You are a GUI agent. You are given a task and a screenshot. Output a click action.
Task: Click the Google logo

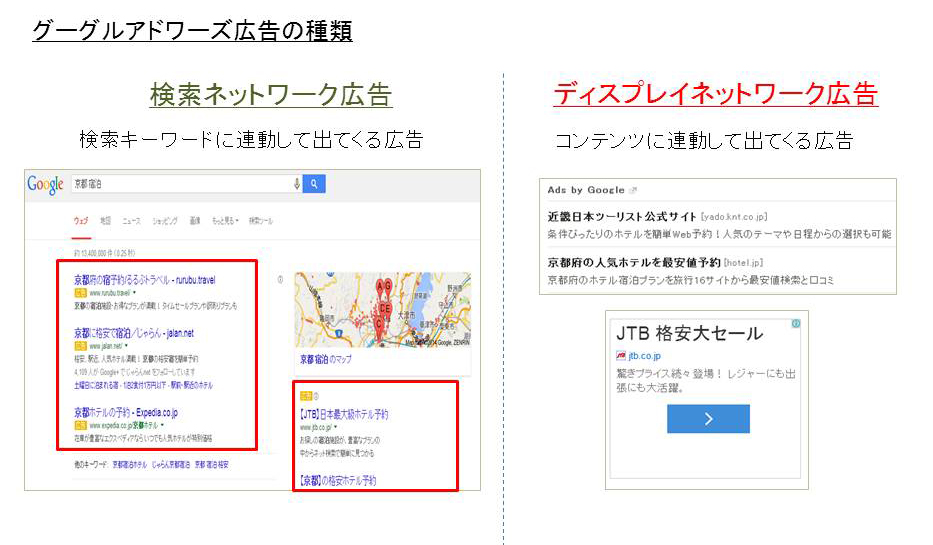(45, 184)
